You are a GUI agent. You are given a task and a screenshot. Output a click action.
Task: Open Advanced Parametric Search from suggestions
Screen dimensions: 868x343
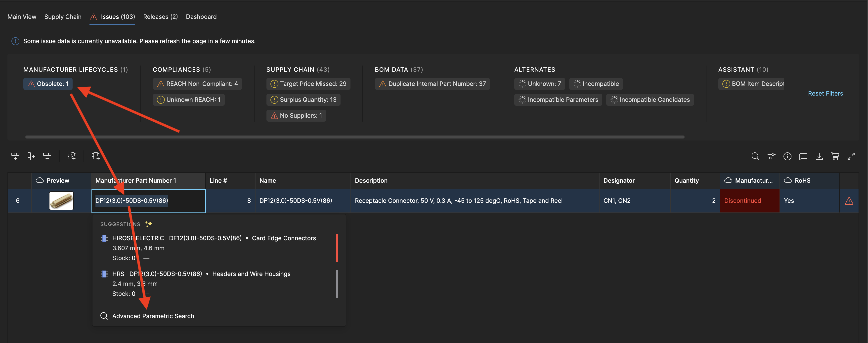(x=153, y=316)
